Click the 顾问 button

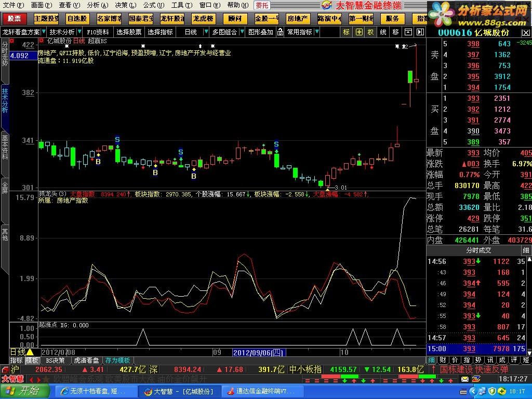[235, 18]
